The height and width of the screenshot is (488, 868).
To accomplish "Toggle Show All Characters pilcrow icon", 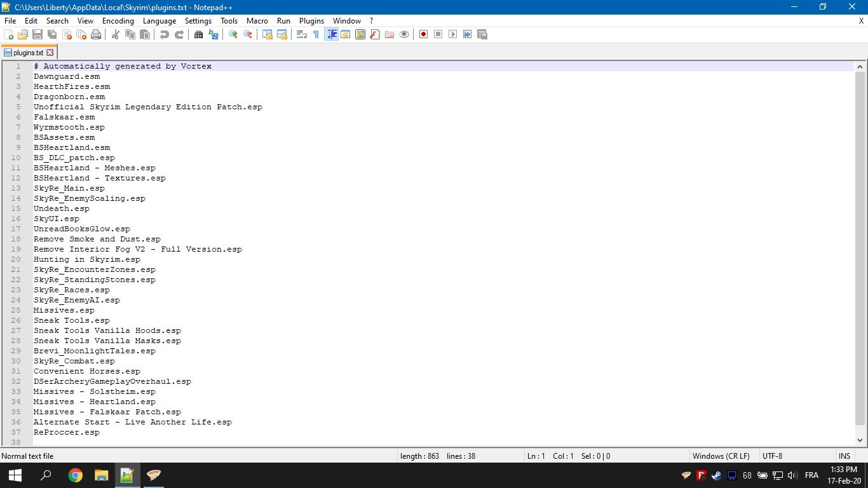I will [316, 34].
